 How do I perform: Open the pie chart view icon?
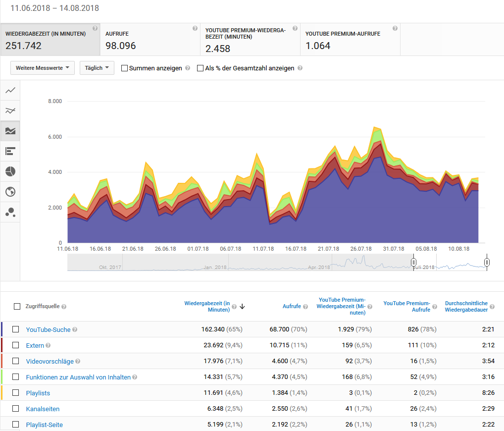point(10,171)
